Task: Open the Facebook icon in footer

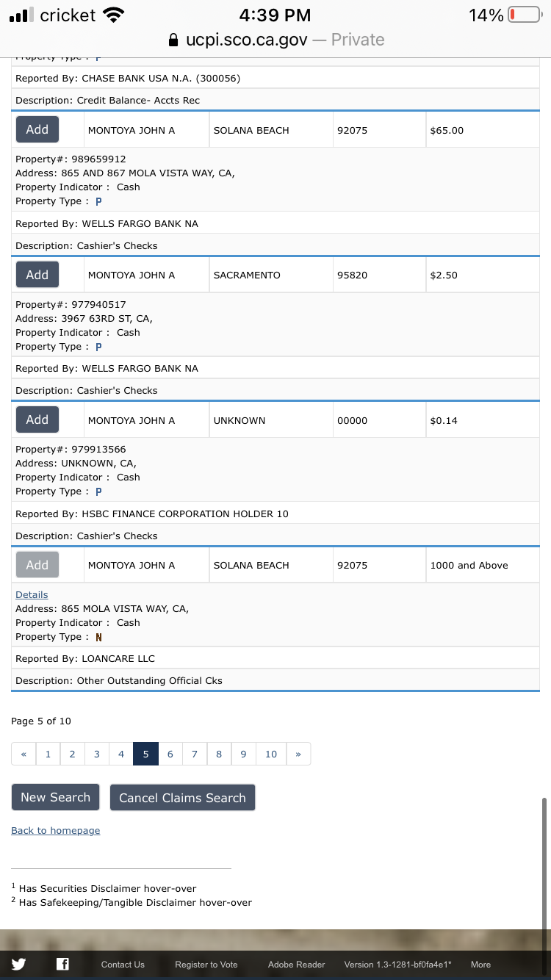Action: click(63, 965)
